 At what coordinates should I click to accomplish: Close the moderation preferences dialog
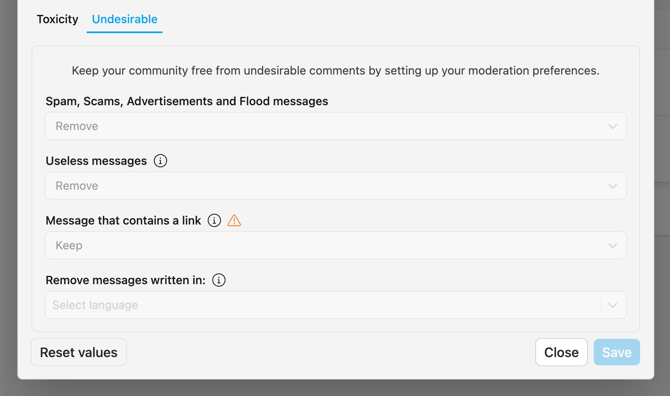561,352
